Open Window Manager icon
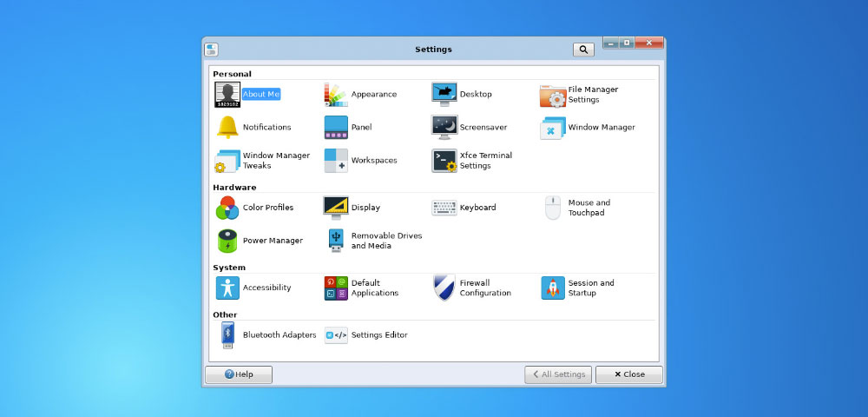The width and height of the screenshot is (868, 417). tap(552, 128)
